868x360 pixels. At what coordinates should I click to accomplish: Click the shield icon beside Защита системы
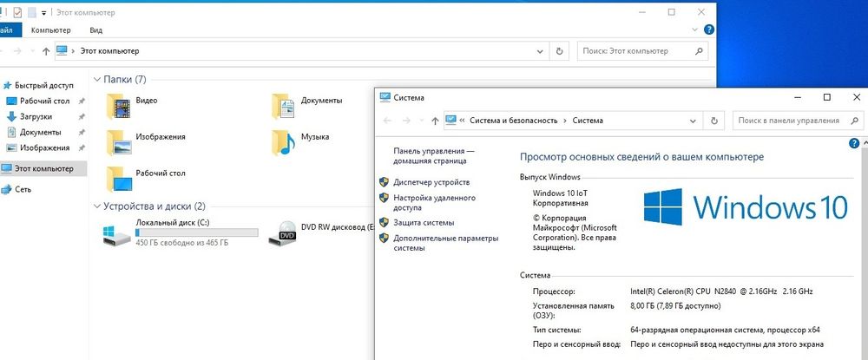point(384,222)
